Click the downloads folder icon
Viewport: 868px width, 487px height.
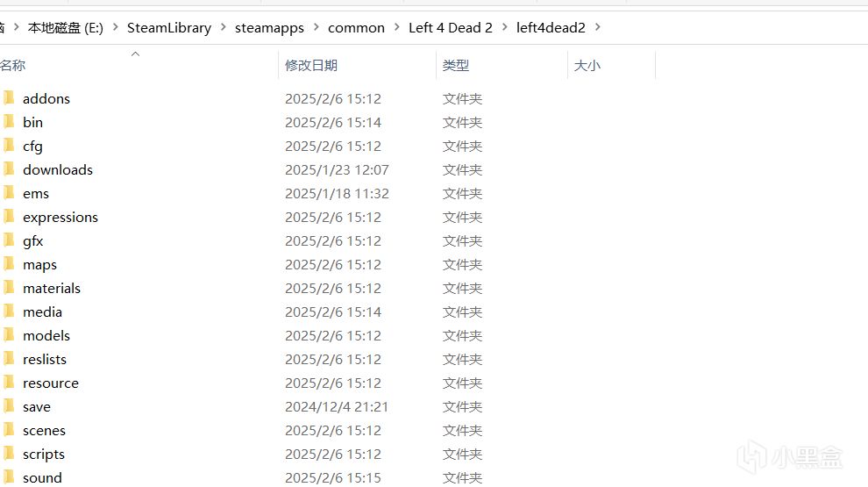9,169
